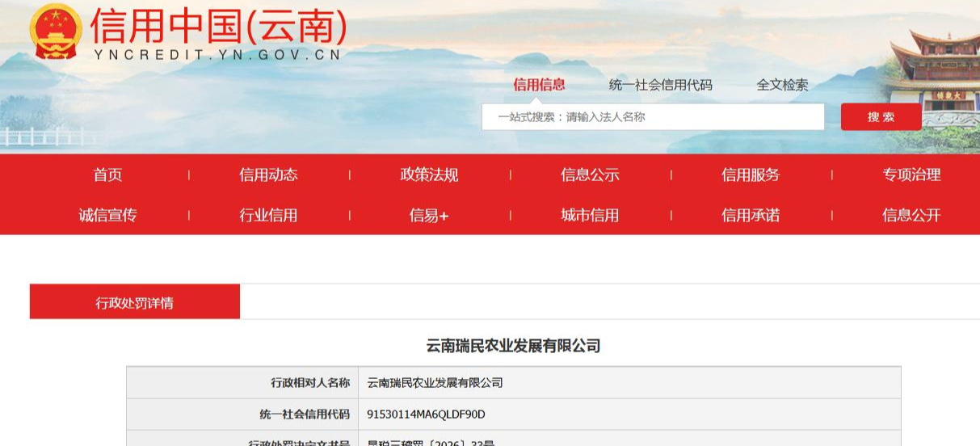Open 信用动态 navigation item
The image size is (980, 446).
268,175
